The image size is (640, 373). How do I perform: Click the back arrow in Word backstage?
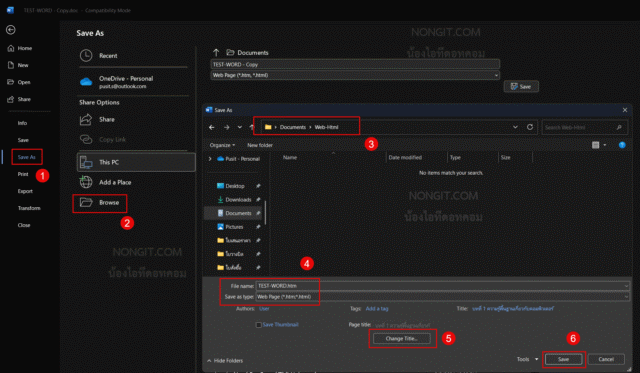click(x=11, y=30)
